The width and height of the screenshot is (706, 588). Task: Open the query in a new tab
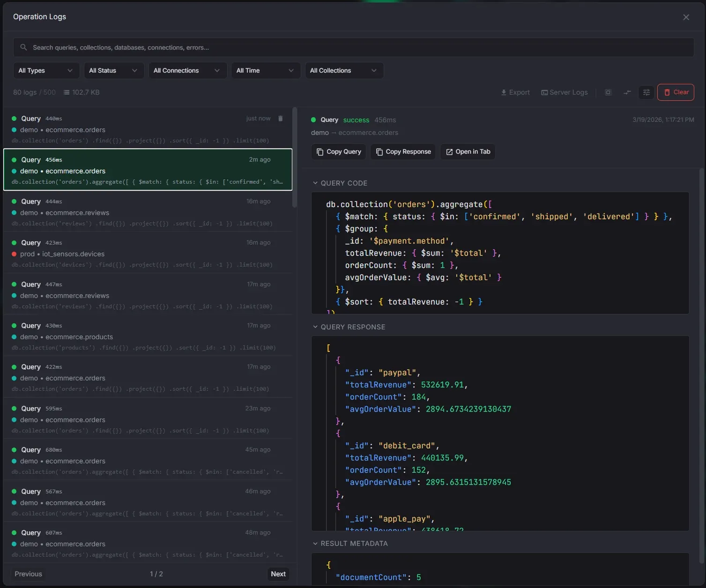click(468, 152)
